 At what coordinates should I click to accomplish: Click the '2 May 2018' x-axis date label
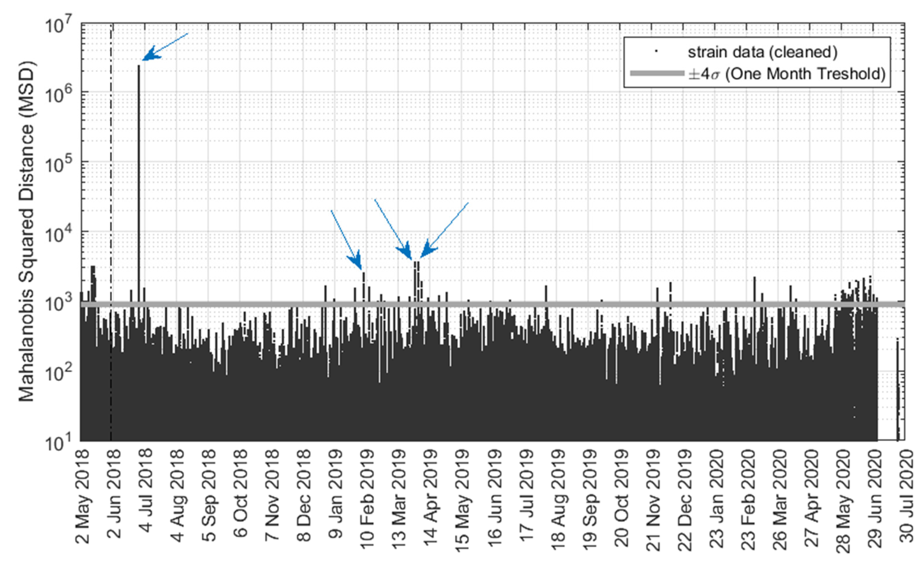83,496
